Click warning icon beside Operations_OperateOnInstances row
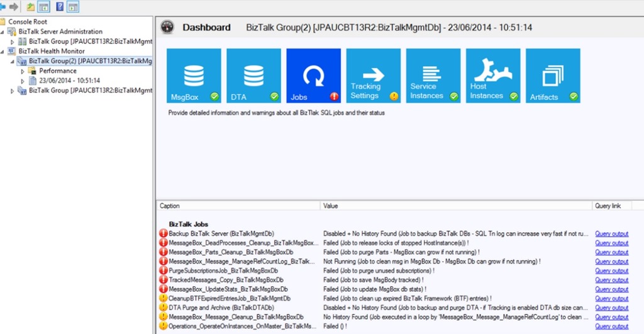Viewport: 644px width, 334px height. pos(164,326)
